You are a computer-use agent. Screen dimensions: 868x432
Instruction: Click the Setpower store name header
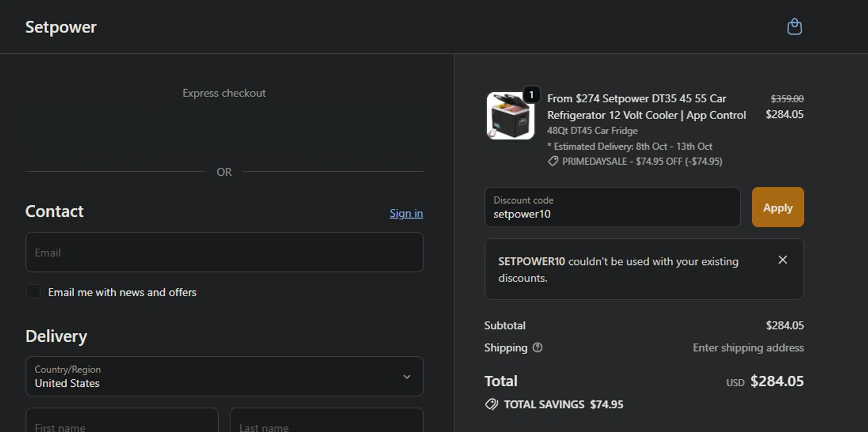point(61,27)
